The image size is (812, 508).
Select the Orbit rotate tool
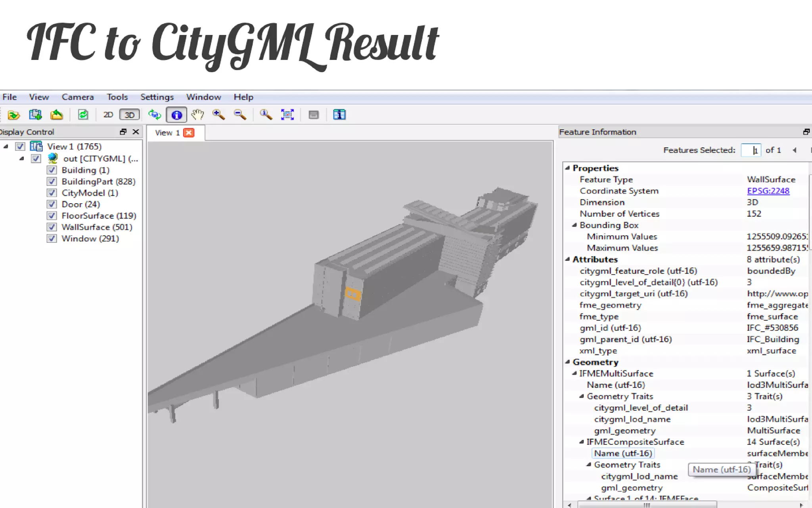[155, 115]
